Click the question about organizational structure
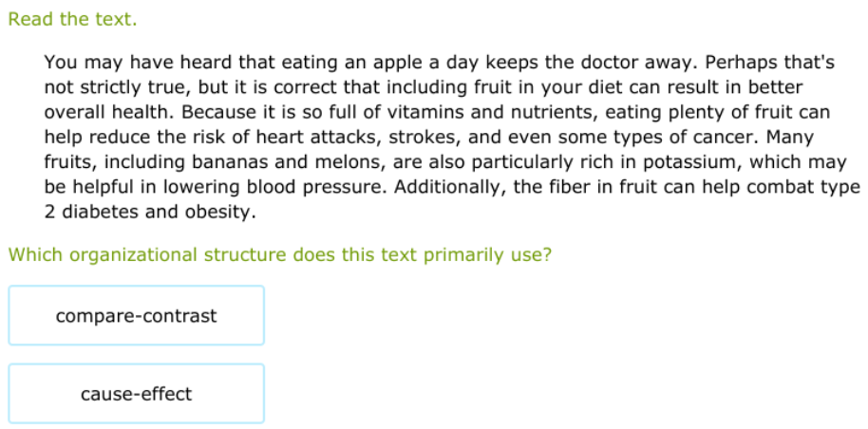The height and width of the screenshot is (429, 868). [279, 254]
